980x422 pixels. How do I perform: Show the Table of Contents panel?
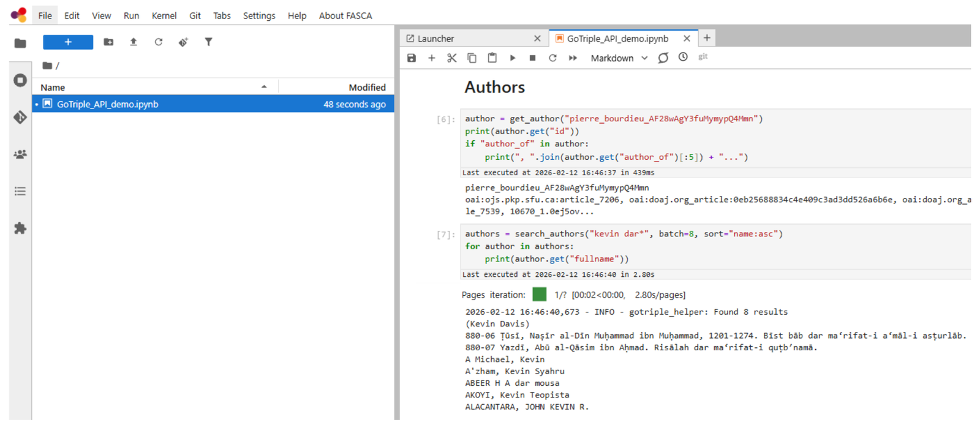point(20,192)
